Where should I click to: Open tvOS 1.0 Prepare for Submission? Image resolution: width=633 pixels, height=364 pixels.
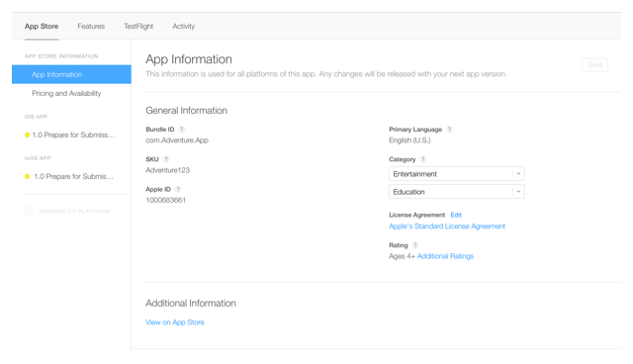73,176
